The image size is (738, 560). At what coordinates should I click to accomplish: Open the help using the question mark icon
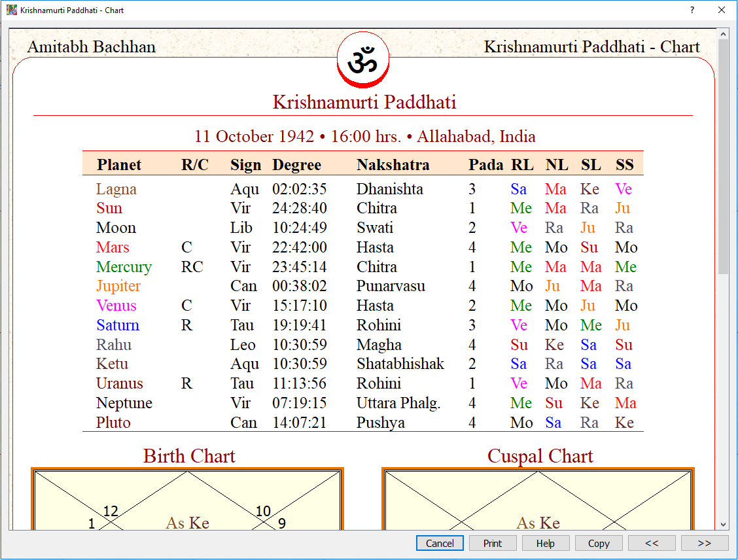pyautogui.click(x=692, y=10)
